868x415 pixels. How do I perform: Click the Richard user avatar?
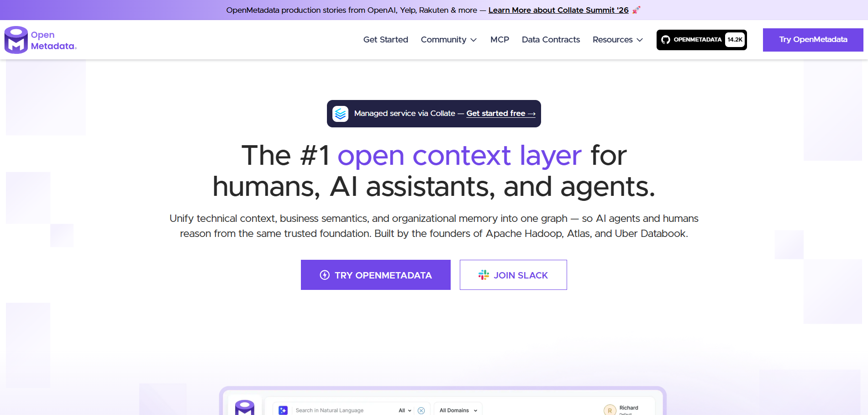click(610, 410)
